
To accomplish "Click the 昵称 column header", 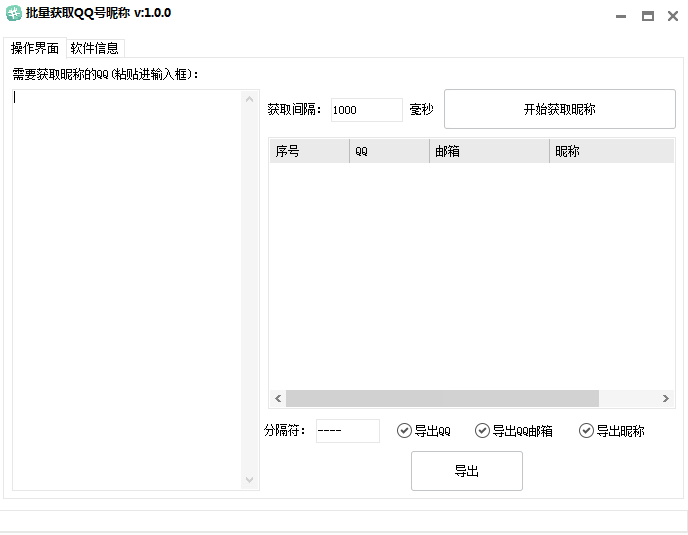I will coord(612,151).
